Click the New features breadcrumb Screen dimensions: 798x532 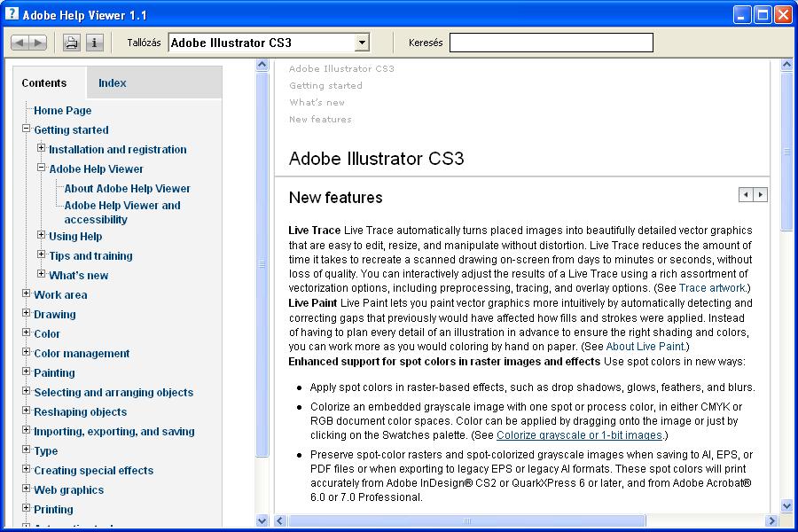coord(320,119)
